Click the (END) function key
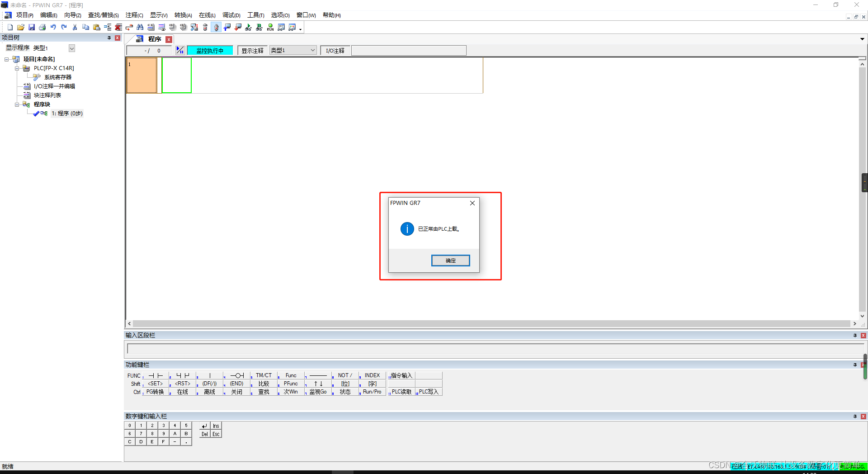 pos(237,384)
